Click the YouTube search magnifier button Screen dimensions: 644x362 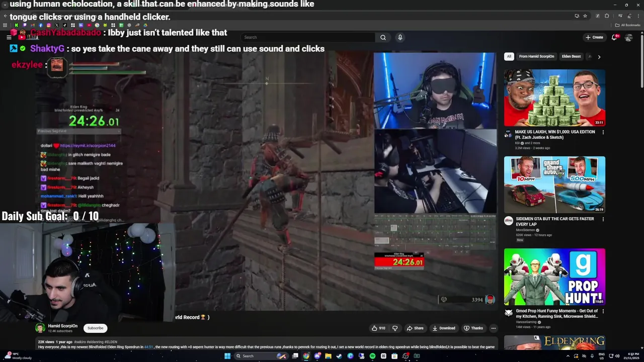383,37
